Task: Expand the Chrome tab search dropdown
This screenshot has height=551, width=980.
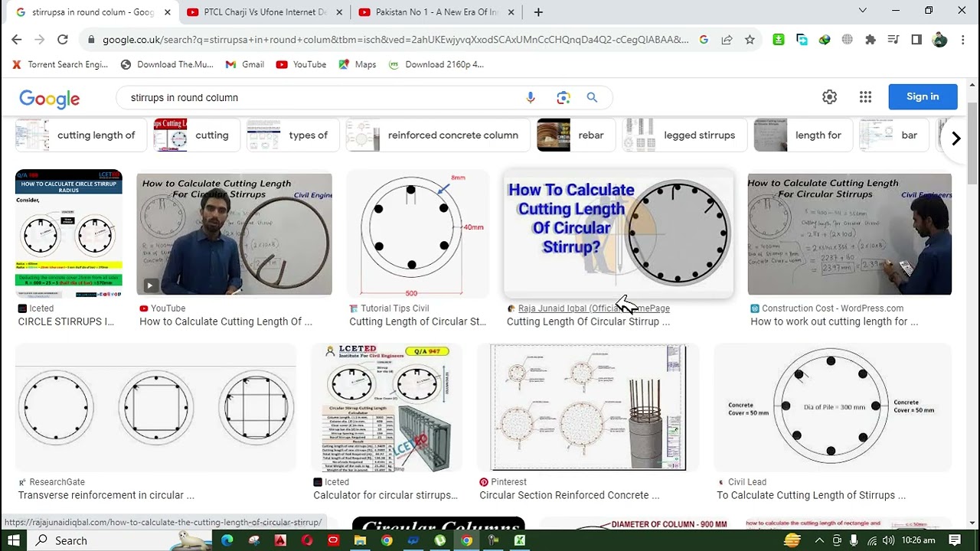Action: point(863,11)
